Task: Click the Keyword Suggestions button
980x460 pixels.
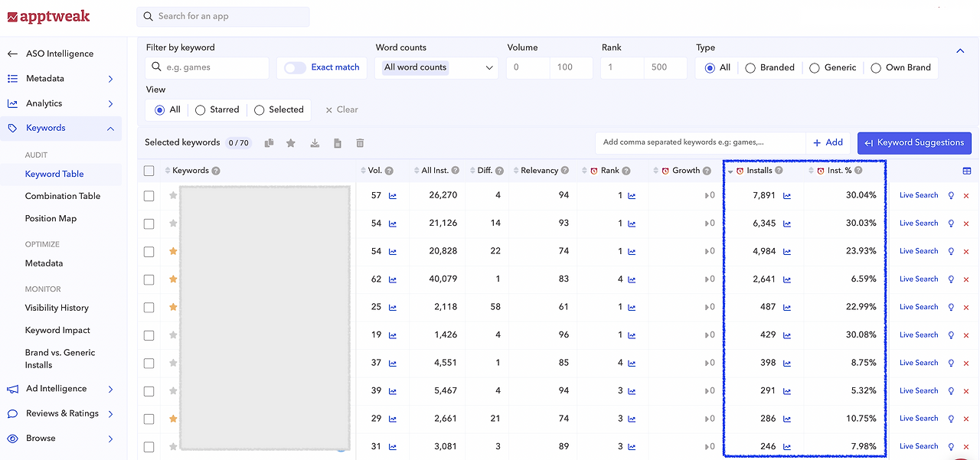Action: (x=915, y=143)
